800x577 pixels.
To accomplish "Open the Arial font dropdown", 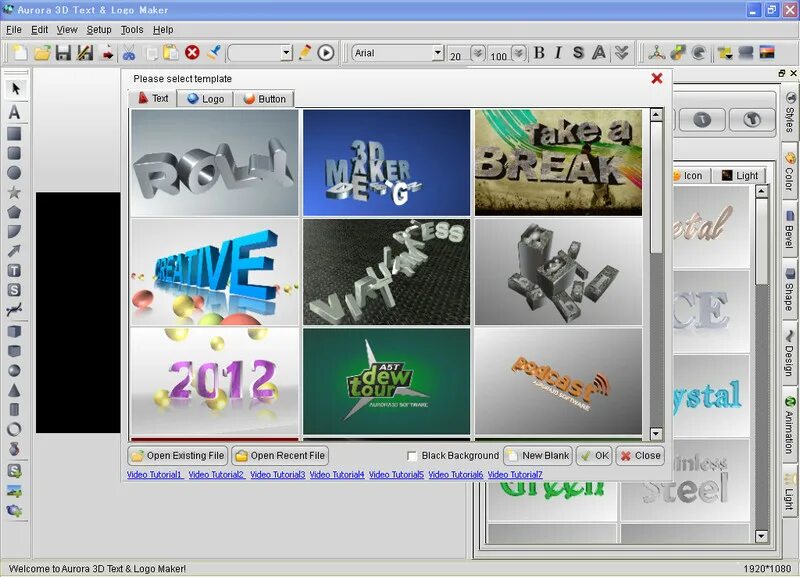I will tap(437, 53).
